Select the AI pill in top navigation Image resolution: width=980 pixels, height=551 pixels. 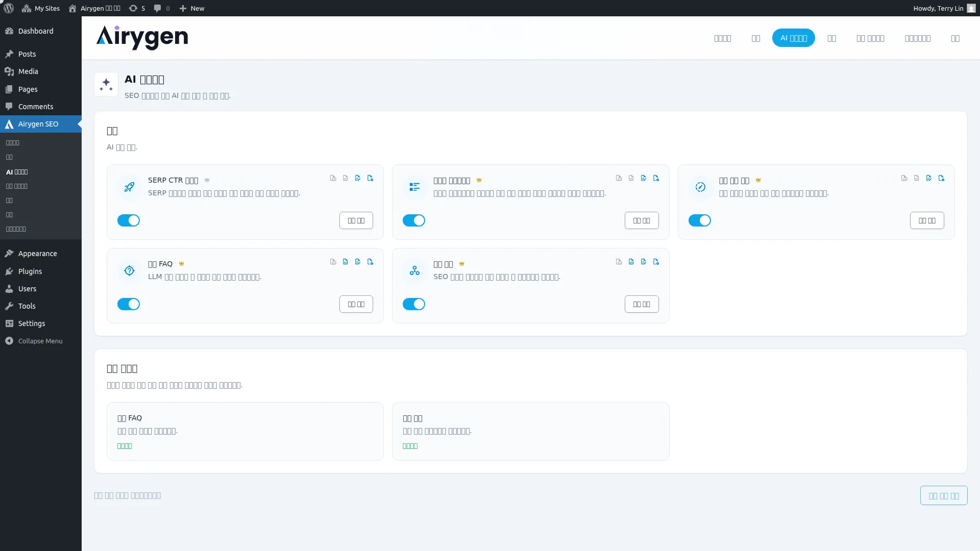(x=793, y=38)
